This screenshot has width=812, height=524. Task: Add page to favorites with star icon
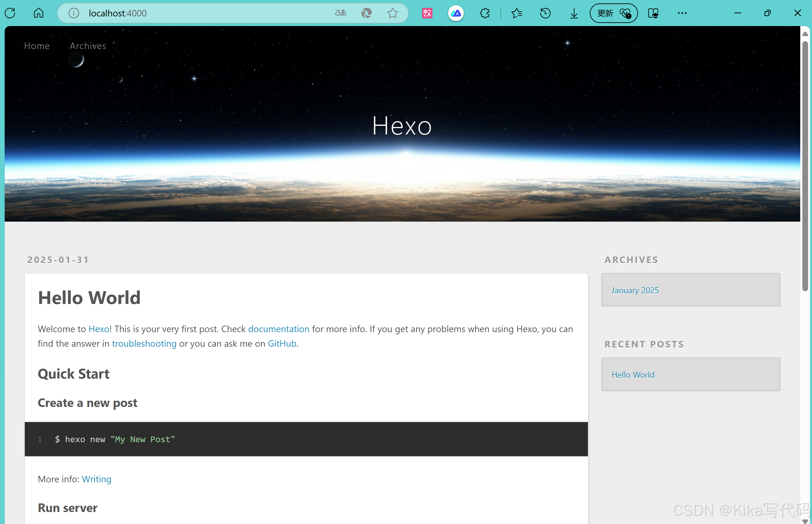tap(393, 13)
